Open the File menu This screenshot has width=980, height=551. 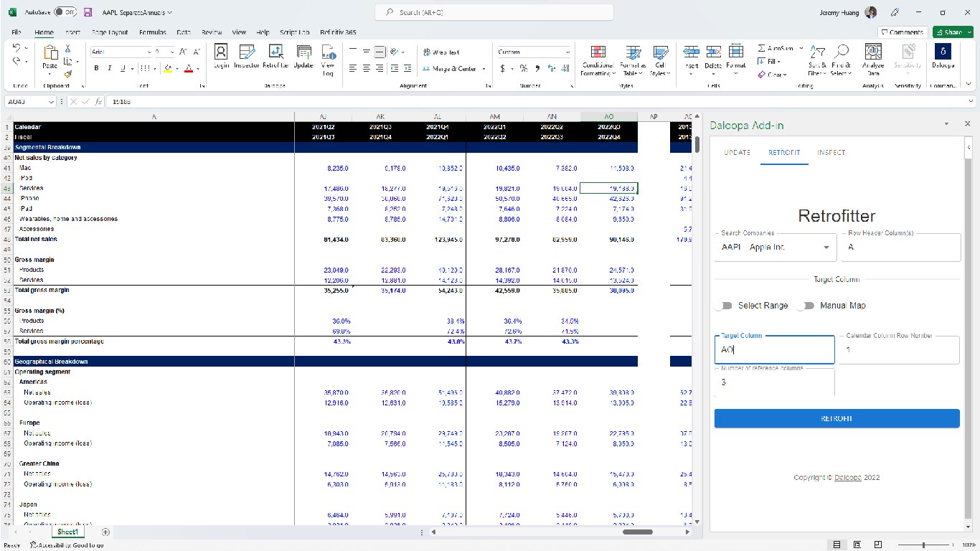point(17,32)
